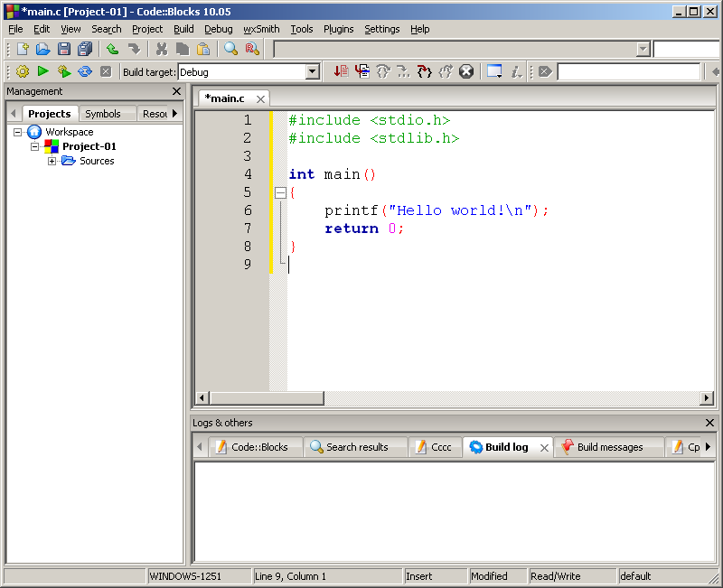This screenshot has width=723, height=588.
Task: Reveal more log tabs with the right arrow
Action: 709,446
